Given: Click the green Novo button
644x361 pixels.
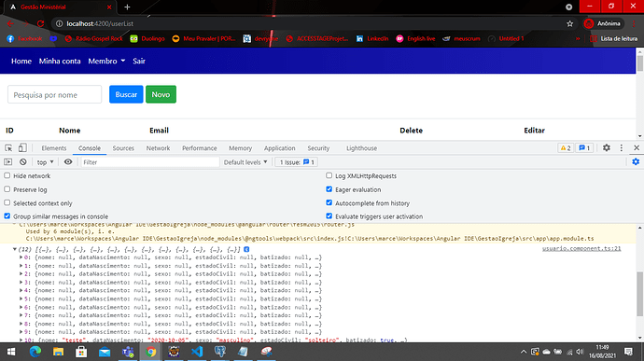Looking at the screenshot, I should click(161, 94).
